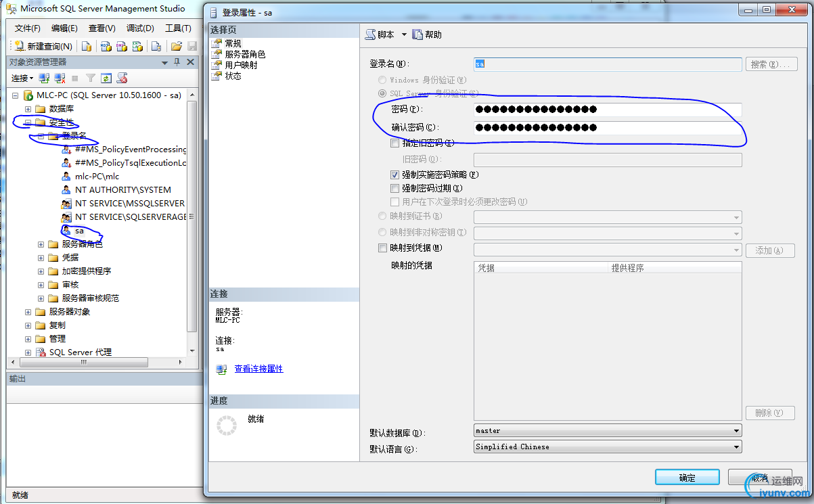This screenshot has width=814, height=504.
Task: Click the script icon with red X in Object Explorer toolbar
Action: click(x=122, y=78)
